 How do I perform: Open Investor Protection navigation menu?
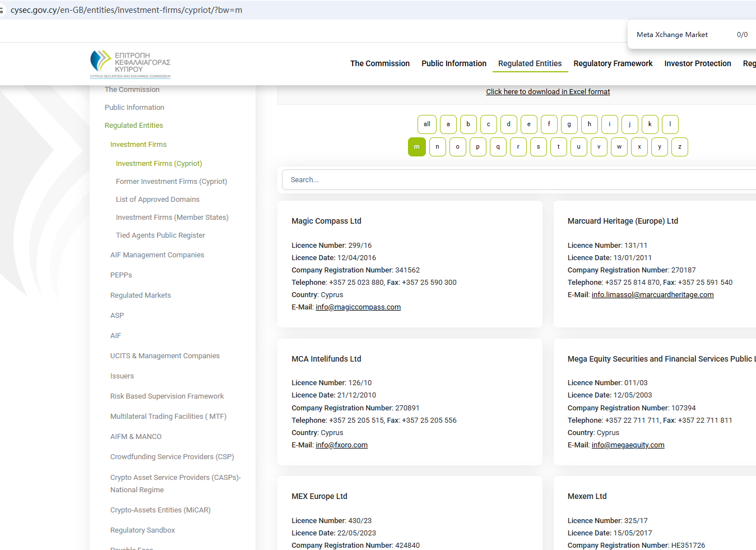click(x=697, y=63)
